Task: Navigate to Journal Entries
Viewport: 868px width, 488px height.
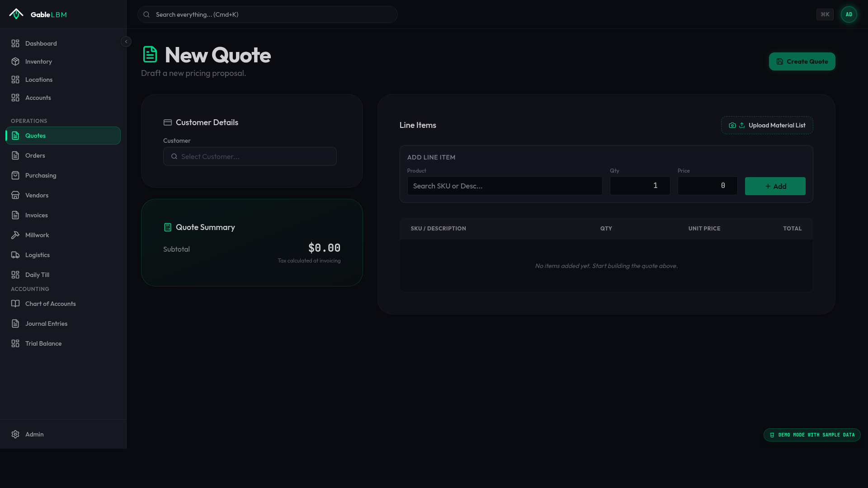Action: click(x=45, y=324)
